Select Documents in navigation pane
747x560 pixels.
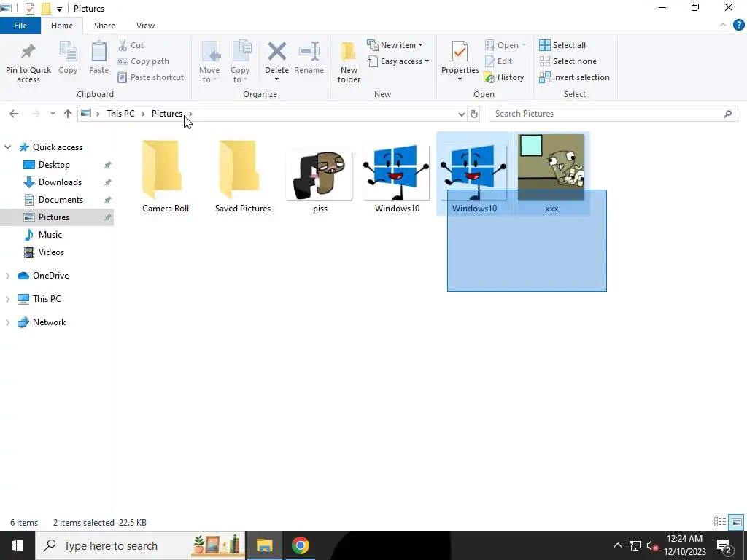(x=61, y=200)
